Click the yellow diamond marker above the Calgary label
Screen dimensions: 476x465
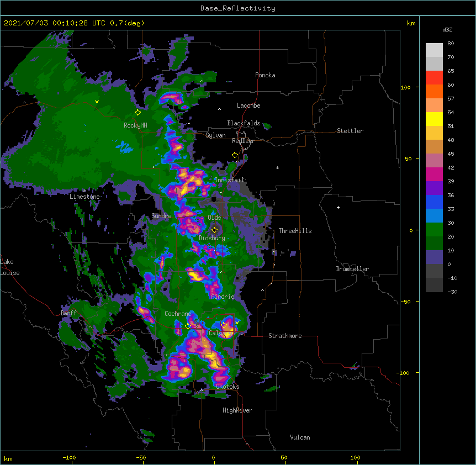click(x=224, y=325)
